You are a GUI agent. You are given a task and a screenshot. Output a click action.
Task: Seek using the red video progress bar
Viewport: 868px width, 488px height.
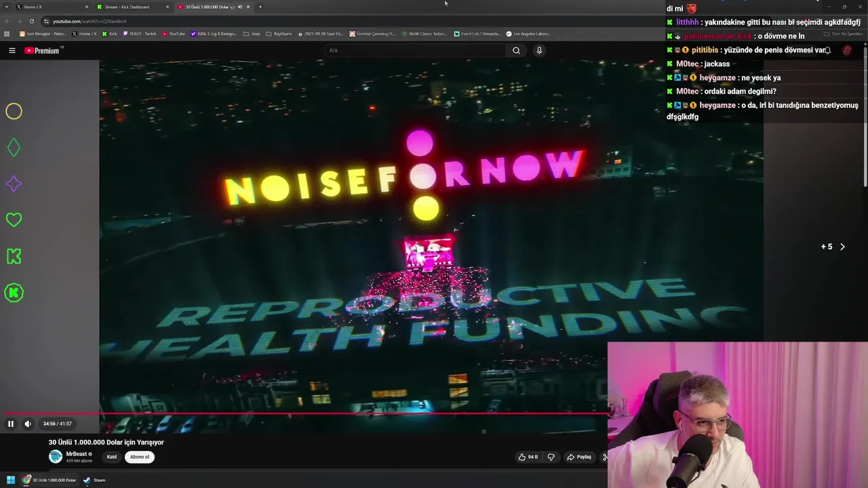coord(304,413)
